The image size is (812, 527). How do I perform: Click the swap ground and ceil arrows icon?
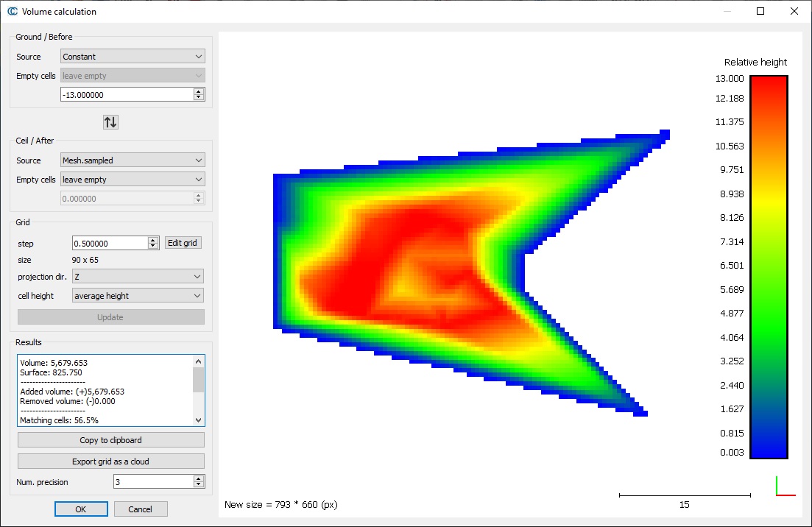(x=110, y=122)
